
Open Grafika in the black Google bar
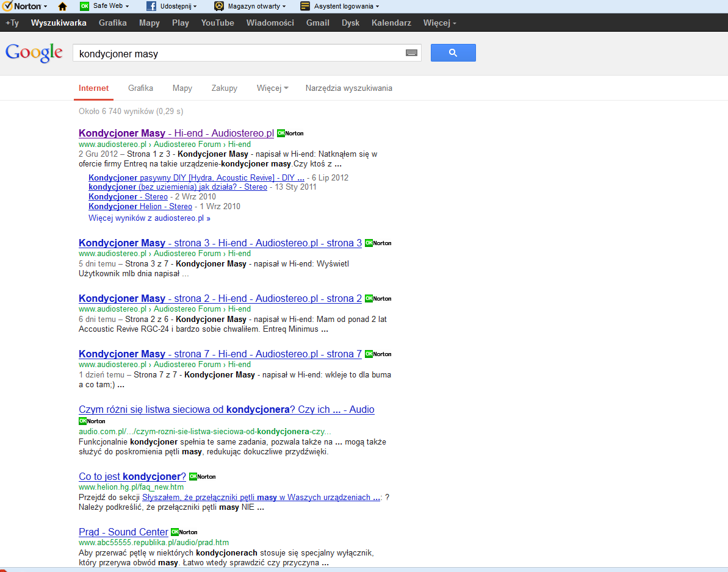click(x=113, y=23)
